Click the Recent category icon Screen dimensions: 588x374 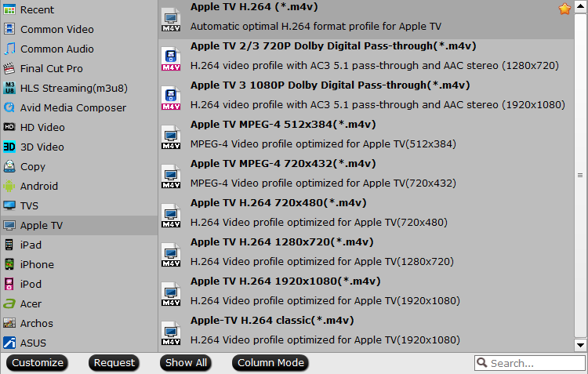pyautogui.click(x=9, y=9)
